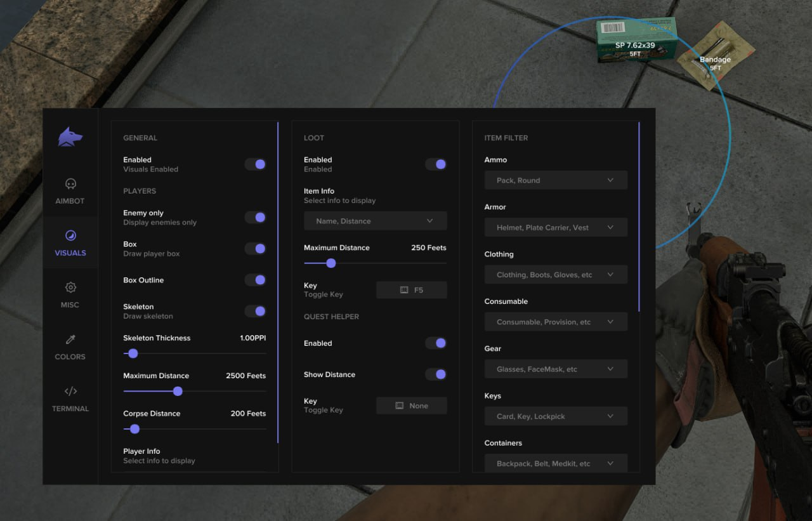Screen dimensions: 812x521
Task: Open the MISC tab label
Action: [70, 305]
